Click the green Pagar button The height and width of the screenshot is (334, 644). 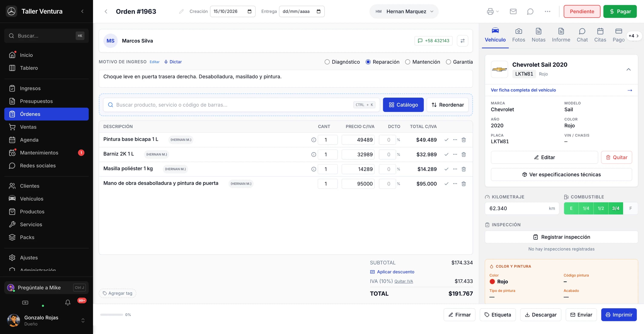pyautogui.click(x=620, y=11)
